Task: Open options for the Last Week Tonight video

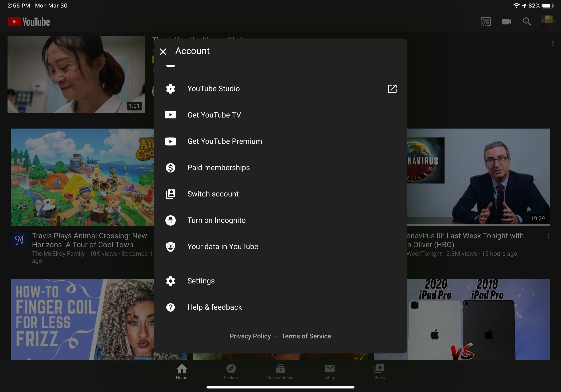Action: 548,235
